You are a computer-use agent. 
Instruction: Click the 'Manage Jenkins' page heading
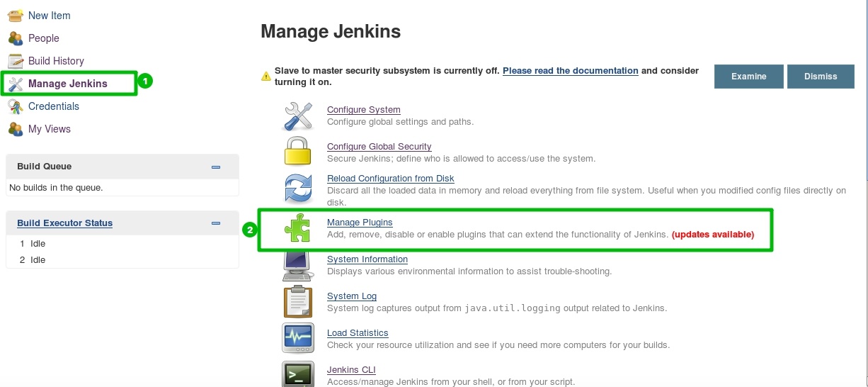[331, 31]
